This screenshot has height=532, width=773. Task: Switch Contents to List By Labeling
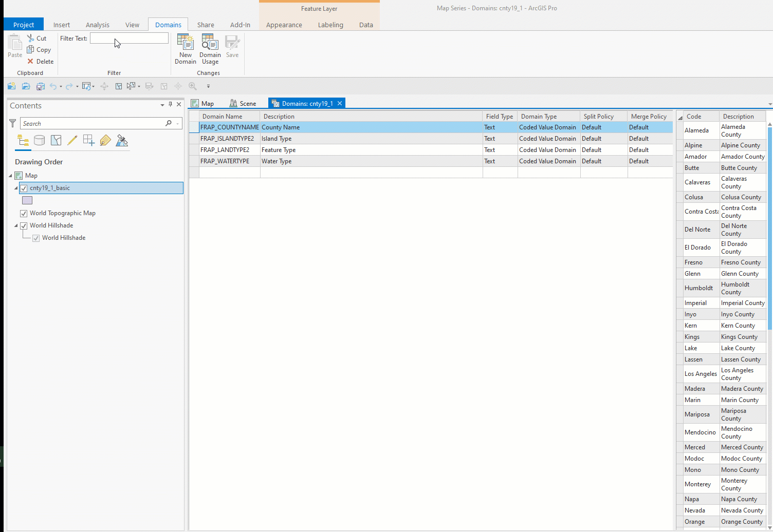(x=105, y=141)
